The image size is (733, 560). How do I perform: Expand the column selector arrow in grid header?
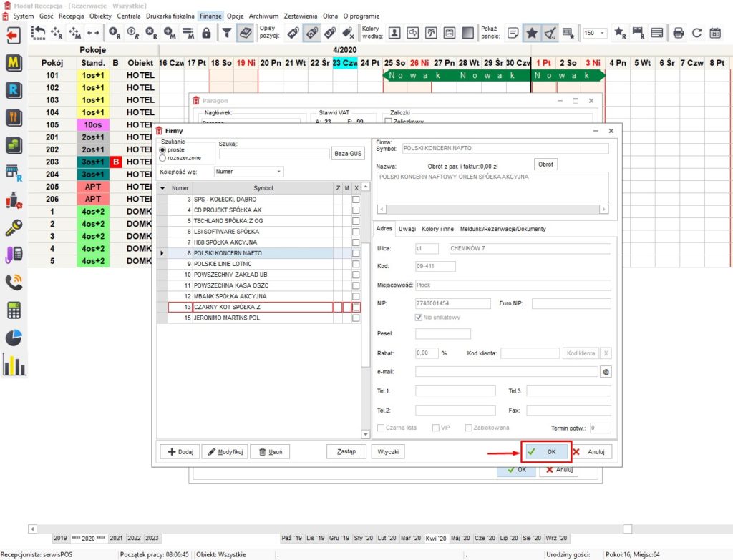[162, 188]
